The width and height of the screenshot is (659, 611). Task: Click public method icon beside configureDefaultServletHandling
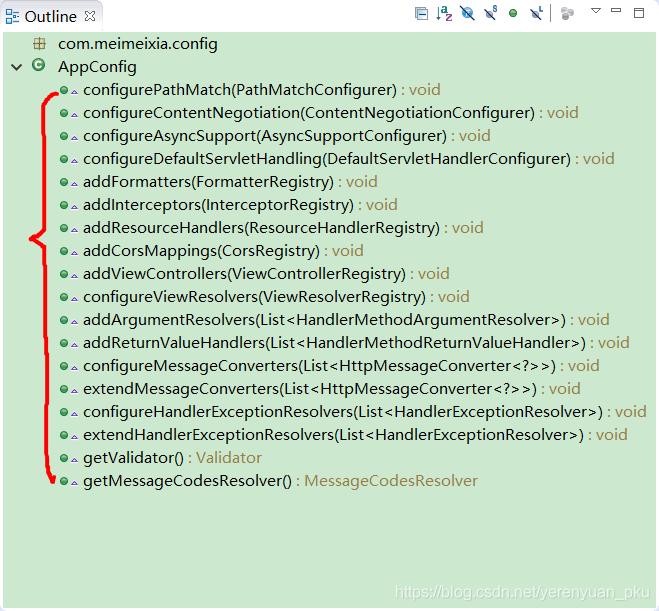64,159
